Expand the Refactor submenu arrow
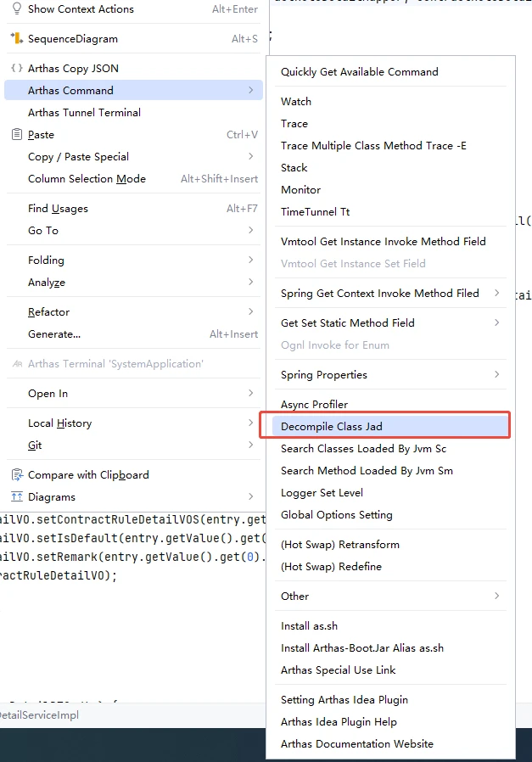The width and height of the screenshot is (532, 762). tap(251, 312)
